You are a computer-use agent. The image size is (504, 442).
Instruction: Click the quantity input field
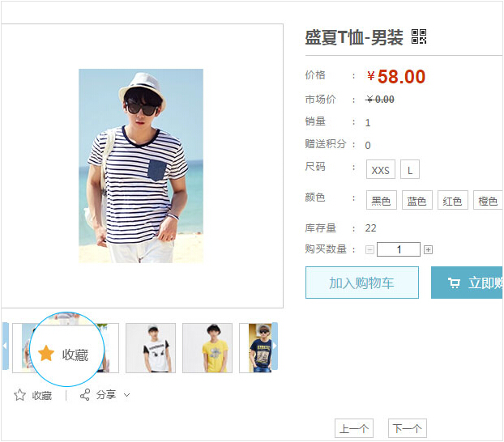pyautogui.click(x=399, y=250)
